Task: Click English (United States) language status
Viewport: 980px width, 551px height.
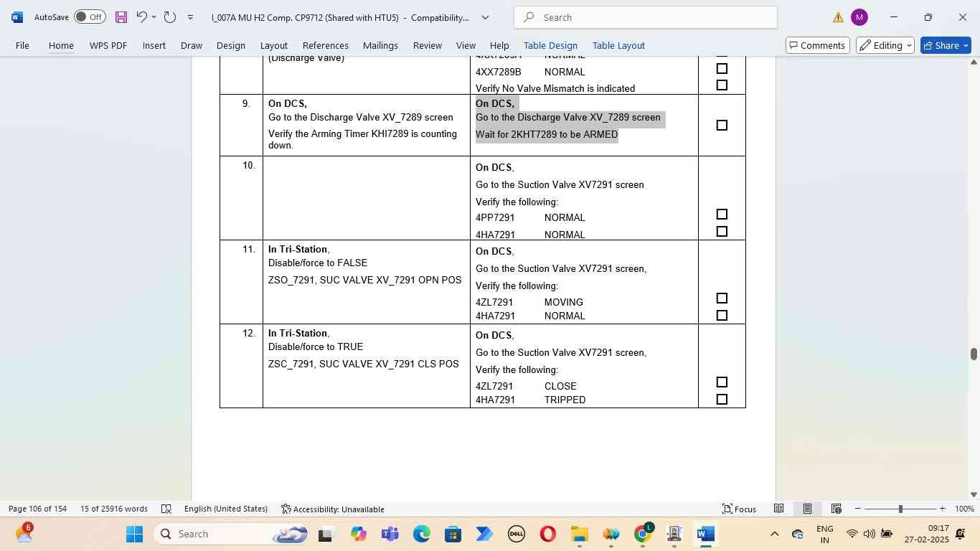Action: 225,509
